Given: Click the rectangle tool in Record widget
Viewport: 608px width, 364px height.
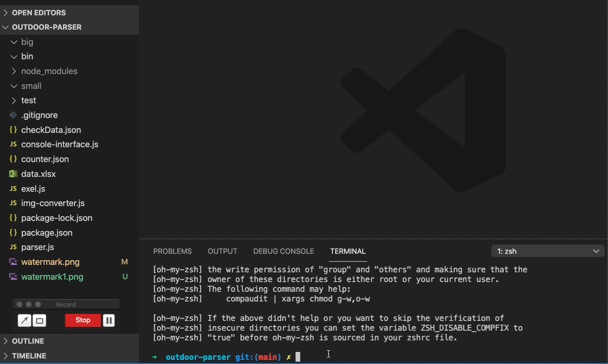Looking at the screenshot, I should click(39, 320).
